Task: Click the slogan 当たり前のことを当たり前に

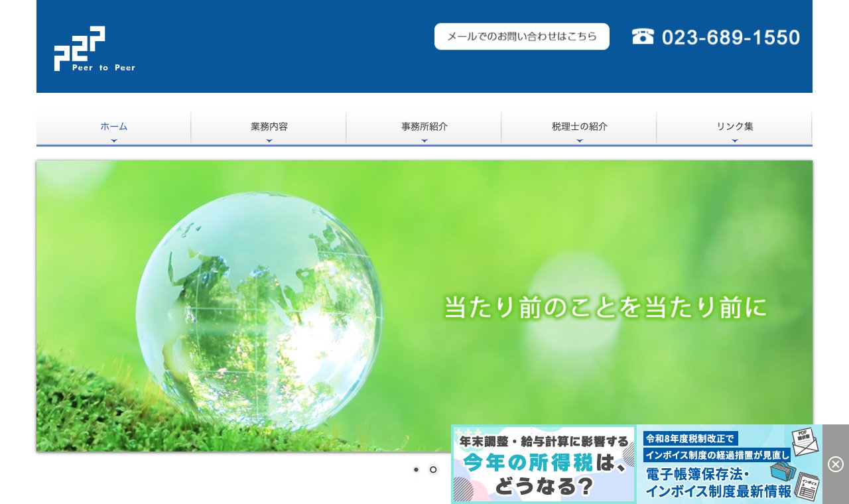Action: point(605,307)
